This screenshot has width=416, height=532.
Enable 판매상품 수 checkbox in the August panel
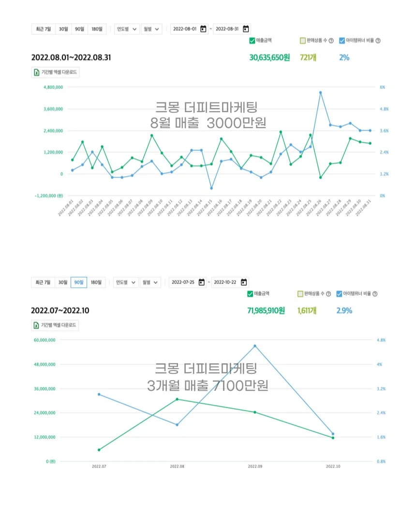point(302,41)
